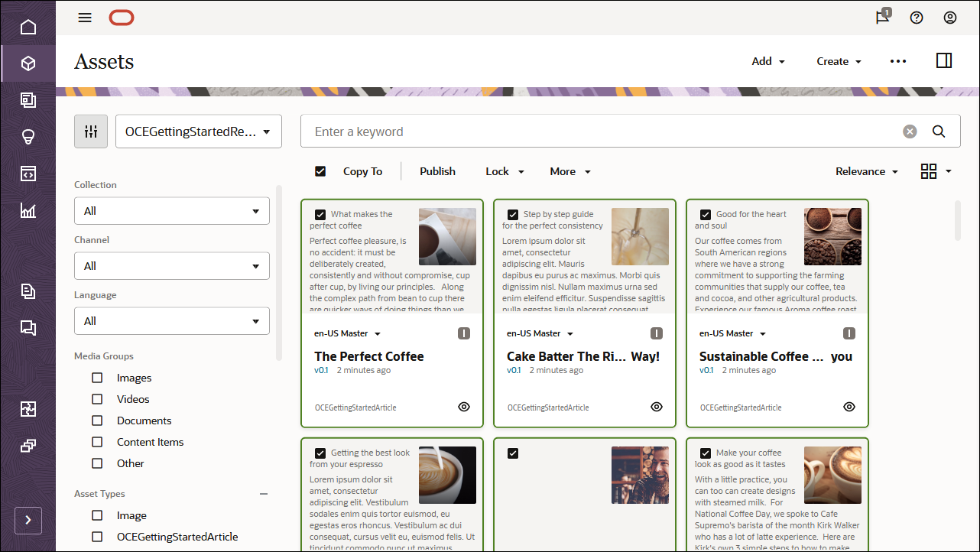Open version v0.1 of Cake Batter article
980x552 pixels.
coord(514,370)
